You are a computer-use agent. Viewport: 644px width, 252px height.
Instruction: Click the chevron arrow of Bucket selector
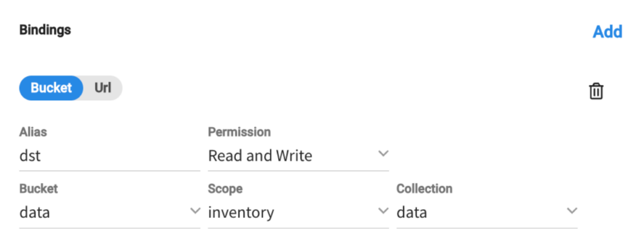[x=195, y=211]
